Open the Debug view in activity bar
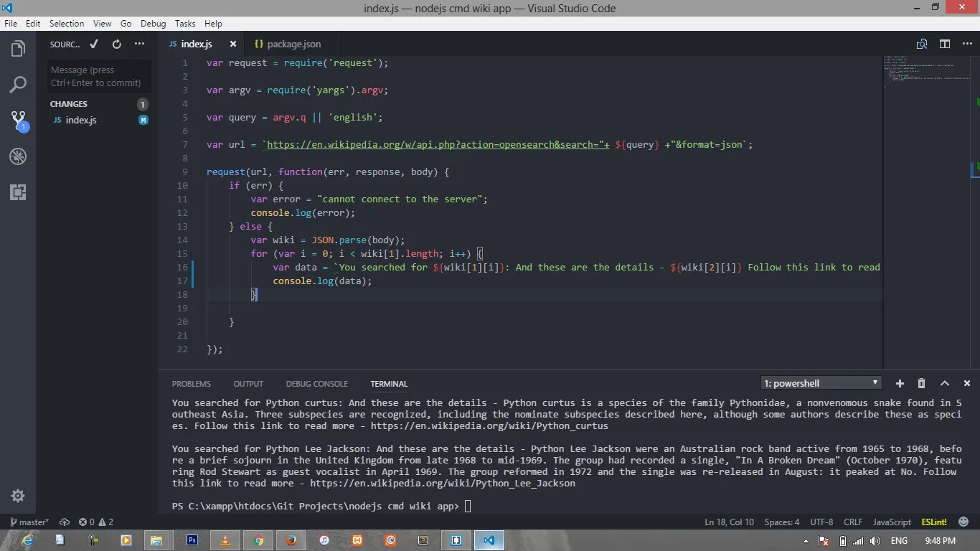This screenshot has height=551, width=980. point(18,156)
